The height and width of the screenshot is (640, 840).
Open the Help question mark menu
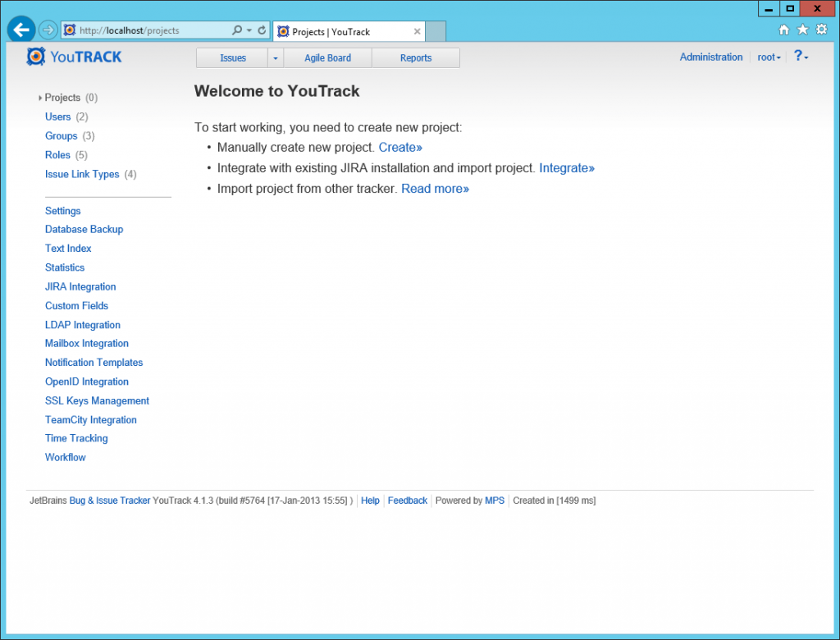click(x=801, y=57)
